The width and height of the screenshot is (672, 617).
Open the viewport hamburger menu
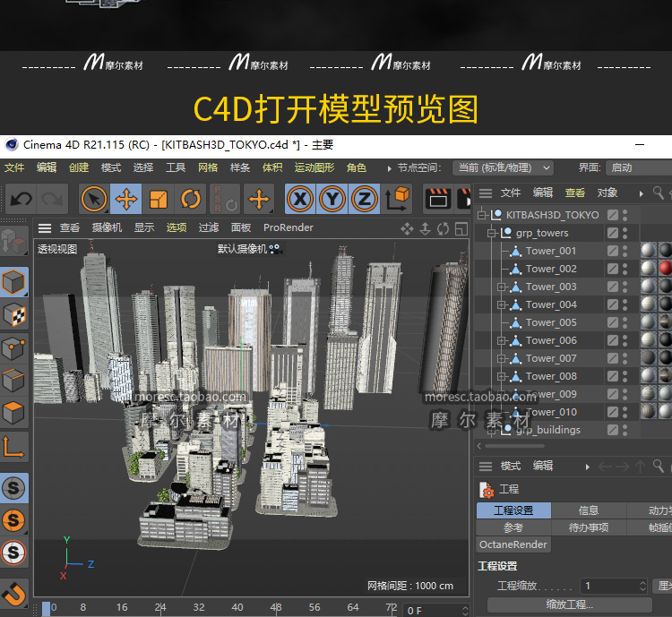click(45, 228)
